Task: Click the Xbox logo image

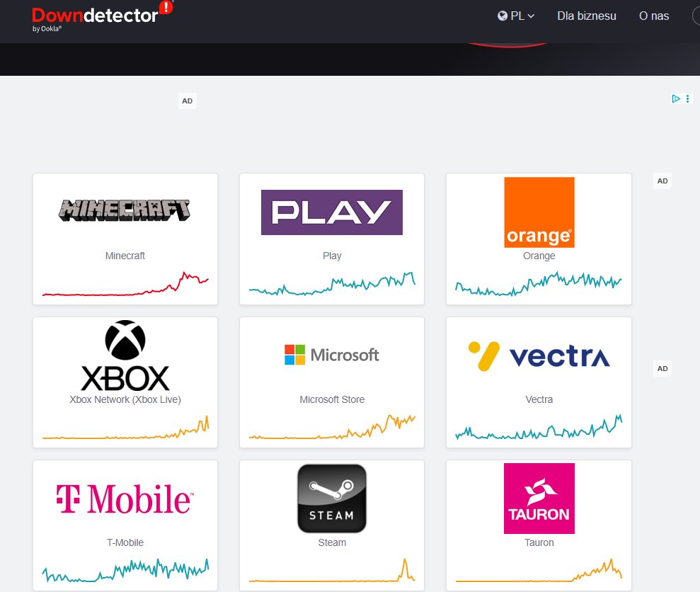Action: [125, 355]
